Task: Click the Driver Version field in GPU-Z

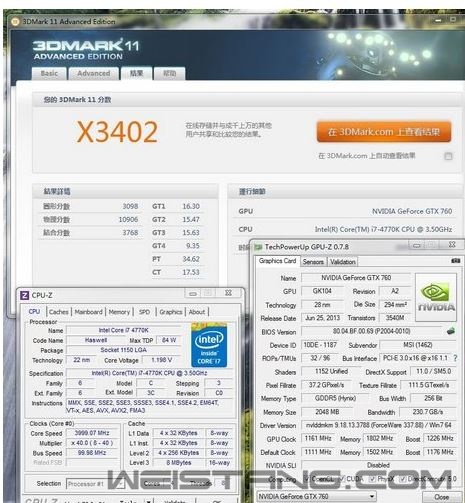Action: pyautogui.click(x=378, y=425)
